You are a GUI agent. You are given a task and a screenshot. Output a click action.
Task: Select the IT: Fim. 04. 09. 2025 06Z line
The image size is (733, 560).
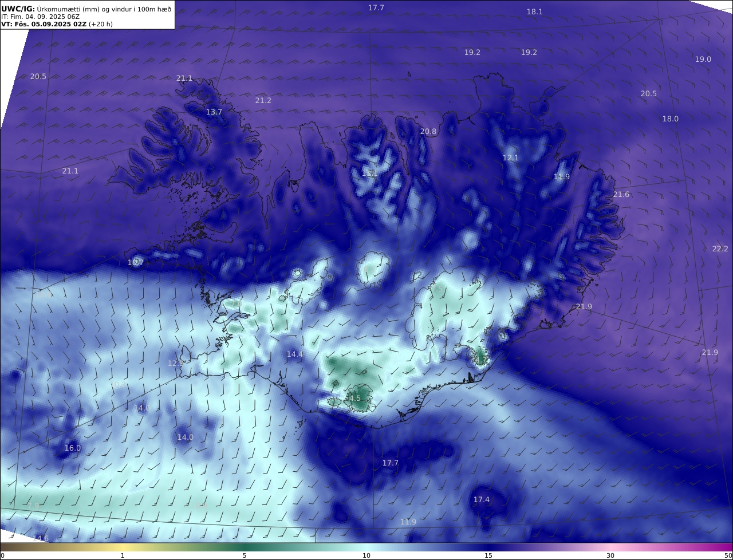click(x=40, y=17)
